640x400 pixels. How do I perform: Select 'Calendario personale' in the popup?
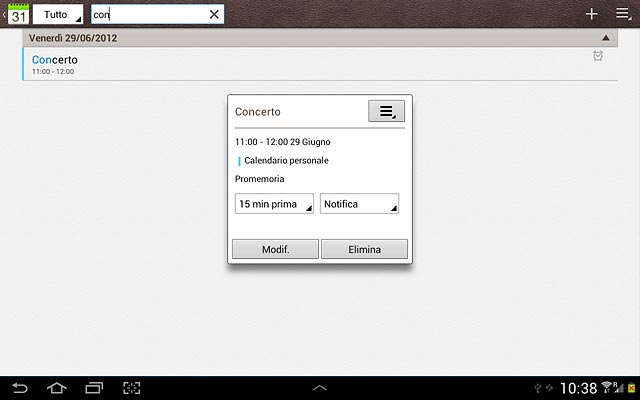(x=286, y=160)
